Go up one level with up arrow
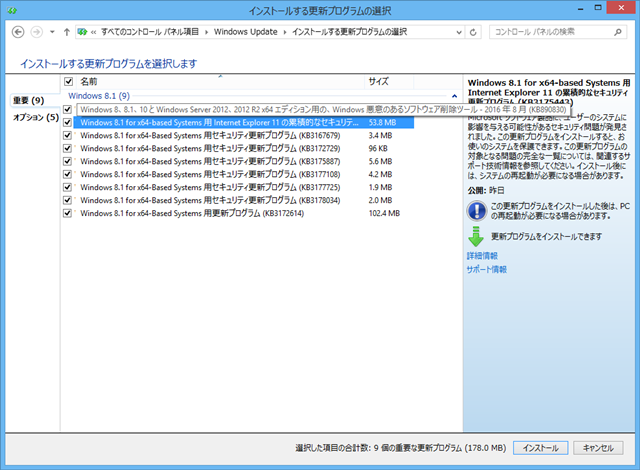Image resolution: width=640 pixels, height=470 pixels. coord(67,32)
